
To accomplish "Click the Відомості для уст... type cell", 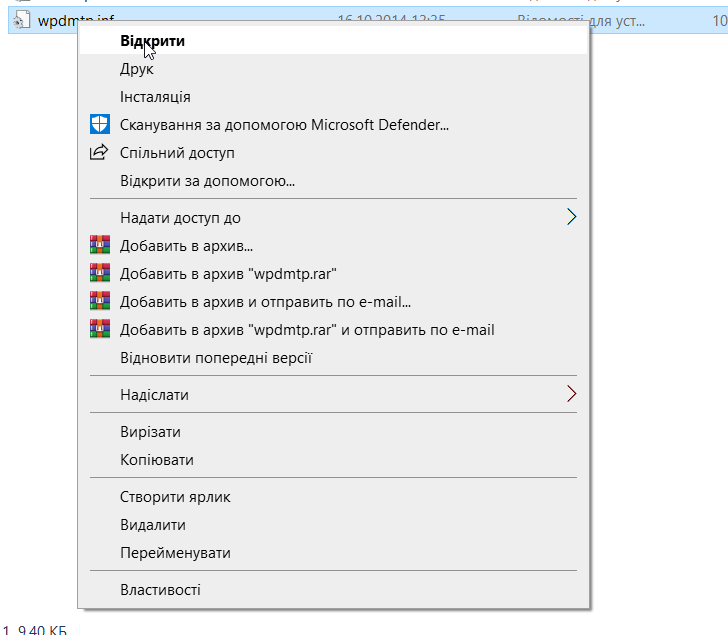I will pos(581,20).
